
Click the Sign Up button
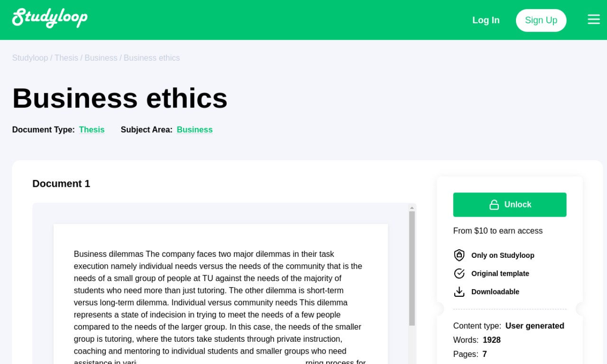tap(541, 20)
